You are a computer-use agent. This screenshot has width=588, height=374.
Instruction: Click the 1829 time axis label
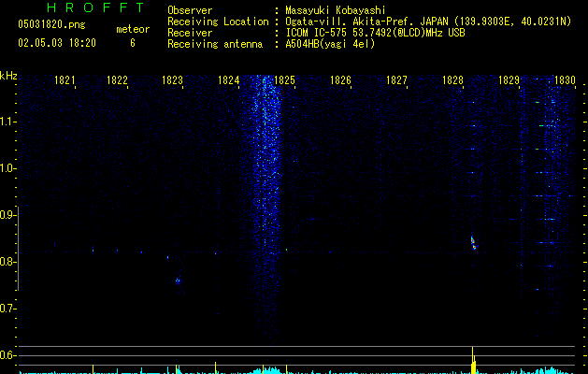(x=509, y=80)
